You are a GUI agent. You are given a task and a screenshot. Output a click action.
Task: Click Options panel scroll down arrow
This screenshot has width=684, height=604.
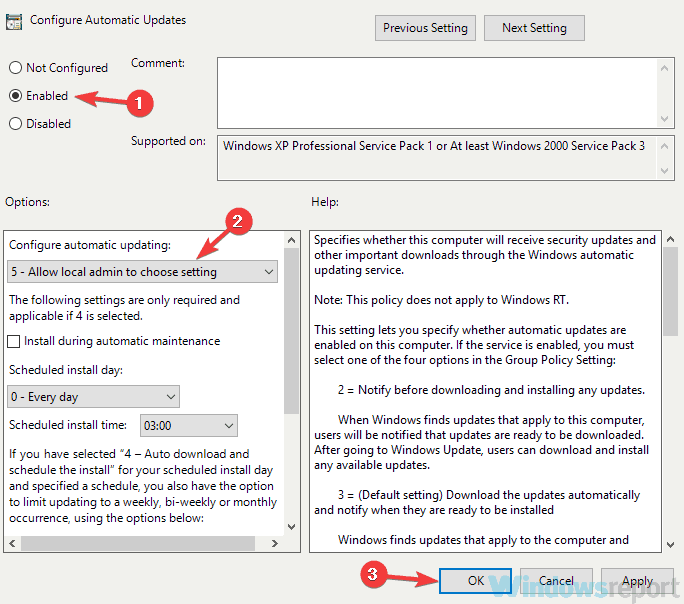[291, 527]
